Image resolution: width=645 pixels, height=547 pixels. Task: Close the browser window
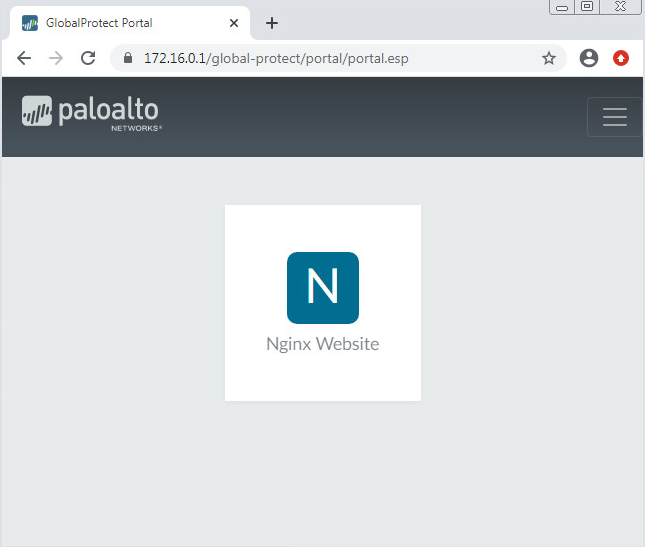pyautogui.click(x=620, y=7)
